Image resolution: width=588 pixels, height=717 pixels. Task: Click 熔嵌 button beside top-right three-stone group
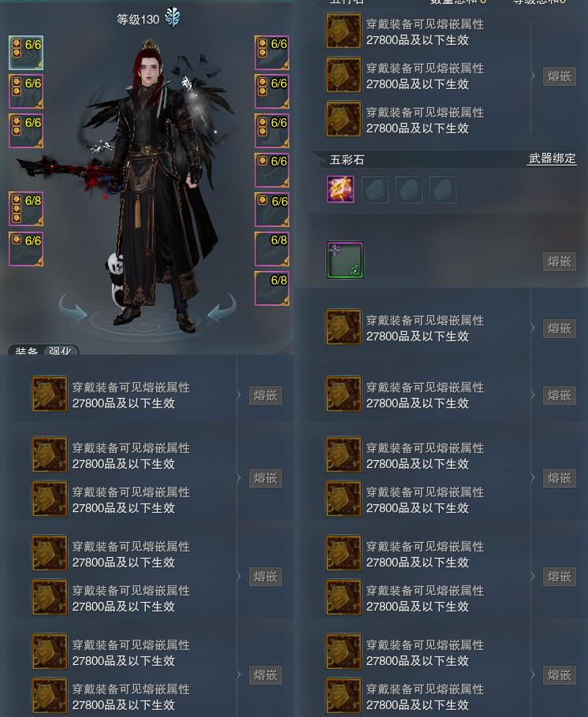(559, 76)
